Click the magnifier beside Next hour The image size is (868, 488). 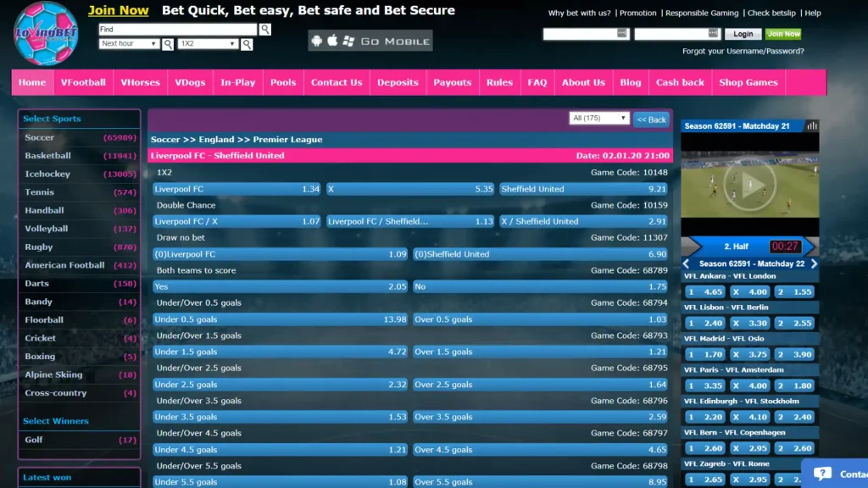(168, 44)
